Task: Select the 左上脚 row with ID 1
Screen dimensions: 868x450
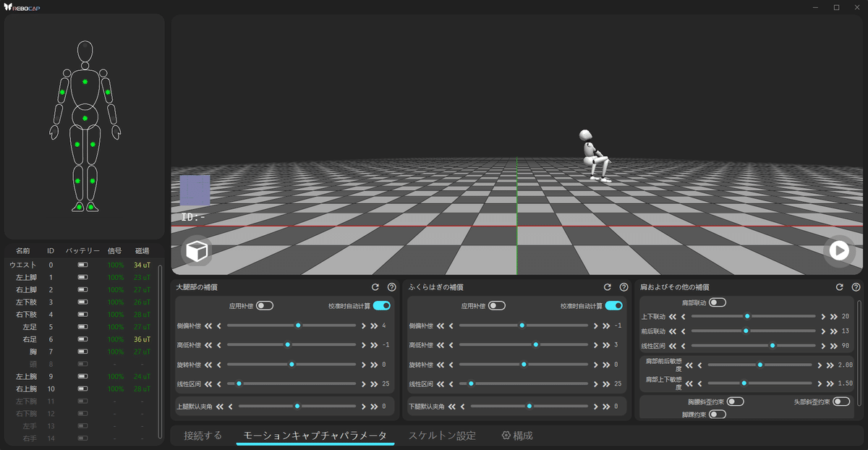Action: pyautogui.click(x=80, y=277)
